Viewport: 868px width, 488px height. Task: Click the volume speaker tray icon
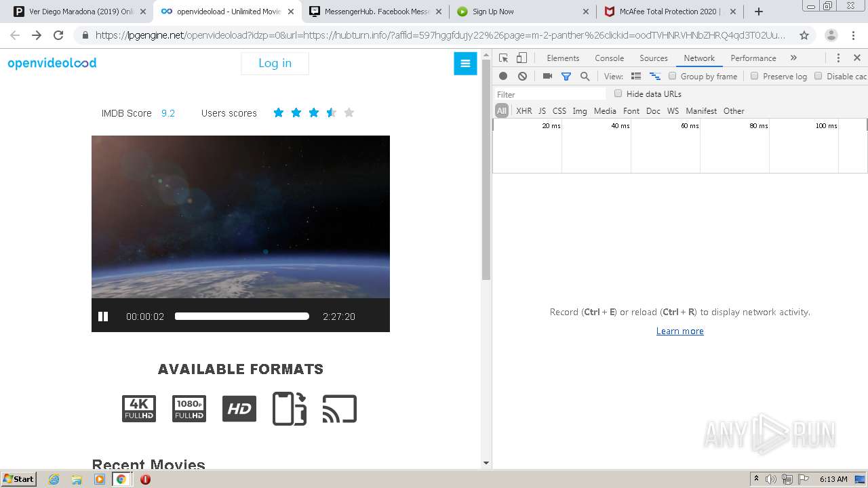(x=771, y=479)
